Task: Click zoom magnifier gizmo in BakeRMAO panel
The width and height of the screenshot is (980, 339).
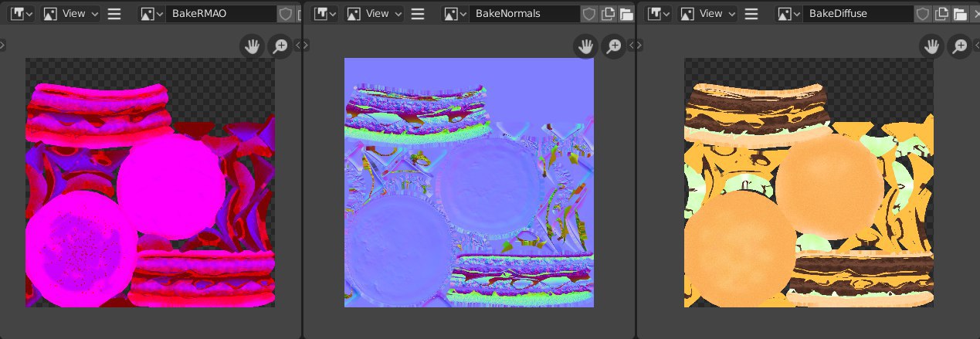Action: 280,46
